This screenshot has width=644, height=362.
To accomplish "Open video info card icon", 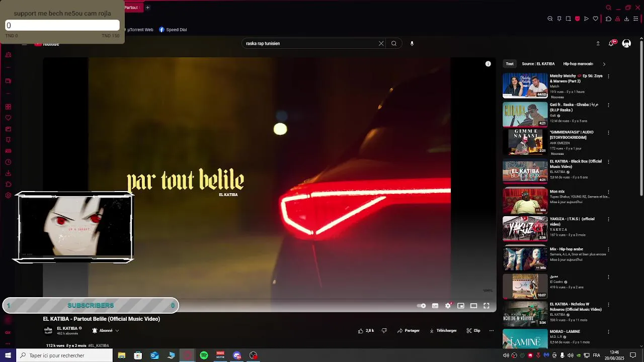I will click(x=488, y=64).
